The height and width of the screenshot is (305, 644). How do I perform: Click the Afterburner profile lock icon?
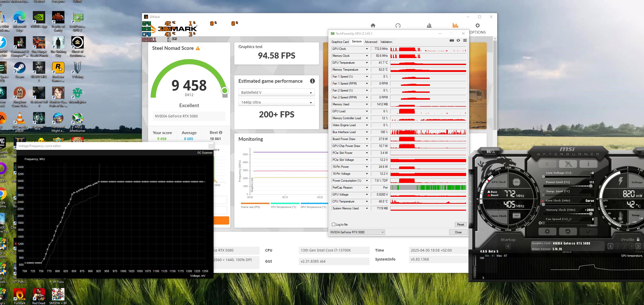638,239
